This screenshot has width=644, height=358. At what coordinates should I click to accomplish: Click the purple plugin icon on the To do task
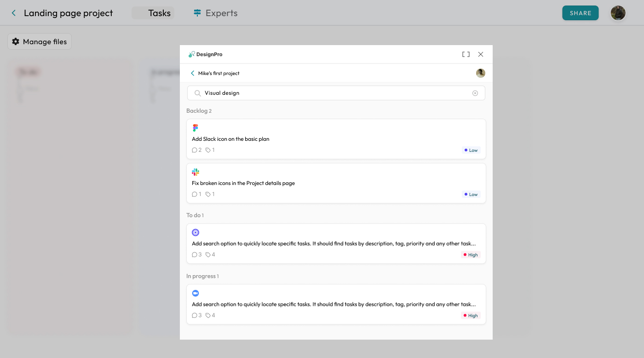195,232
